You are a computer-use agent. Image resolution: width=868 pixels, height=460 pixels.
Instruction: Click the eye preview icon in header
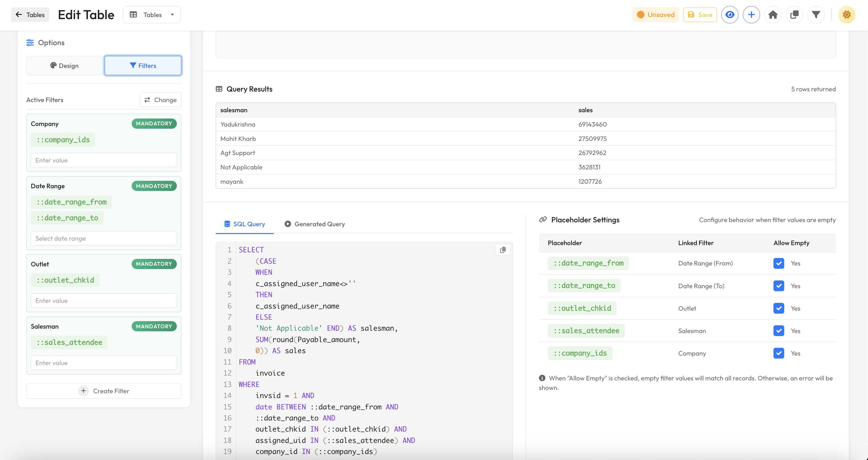coord(729,15)
